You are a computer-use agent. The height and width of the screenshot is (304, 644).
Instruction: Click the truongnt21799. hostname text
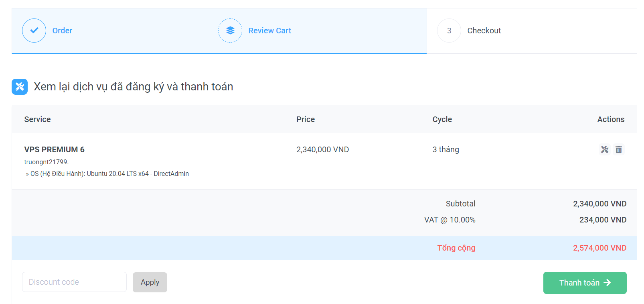[x=47, y=162]
